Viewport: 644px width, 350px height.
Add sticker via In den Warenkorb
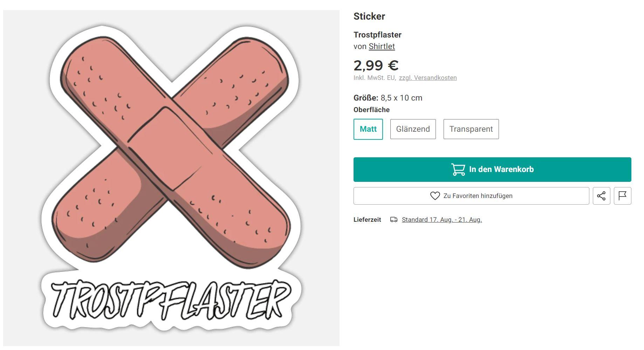click(x=492, y=170)
